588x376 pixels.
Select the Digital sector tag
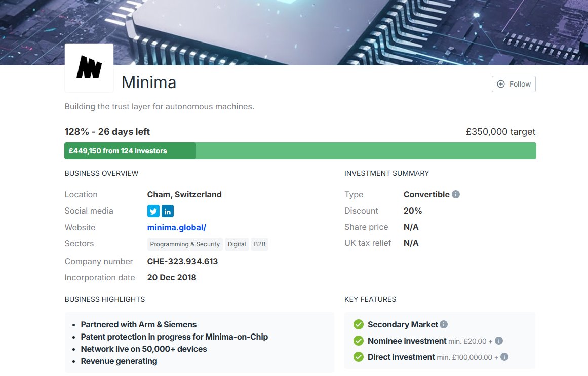237,244
